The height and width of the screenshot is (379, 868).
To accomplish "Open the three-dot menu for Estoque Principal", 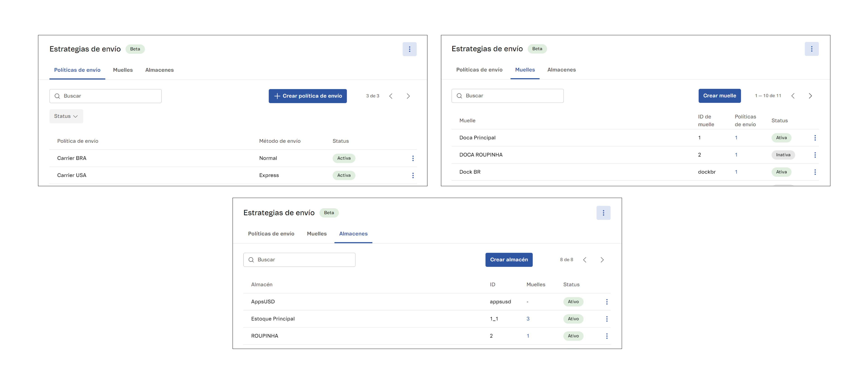I will tap(607, 319).
